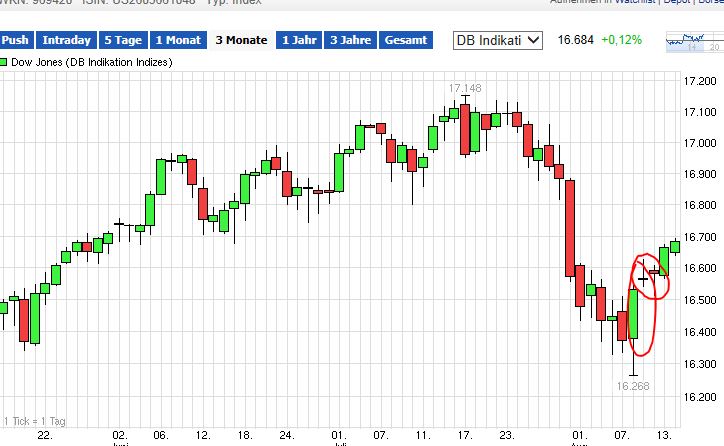Click the '1 Tick = 1 Tag' note
Viewport: 724px width, 446px height.
coord(35,421)
